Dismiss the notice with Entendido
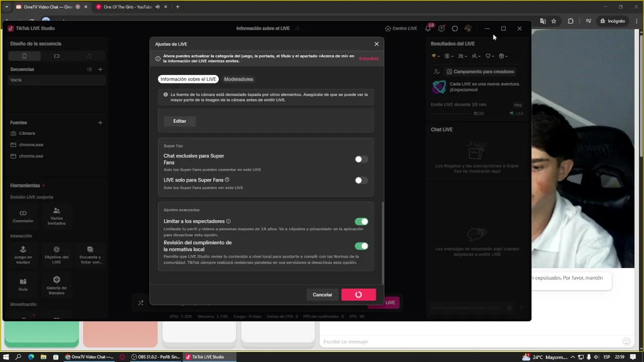The width and height of the screenshot is (644, 362). pos(369,58)
